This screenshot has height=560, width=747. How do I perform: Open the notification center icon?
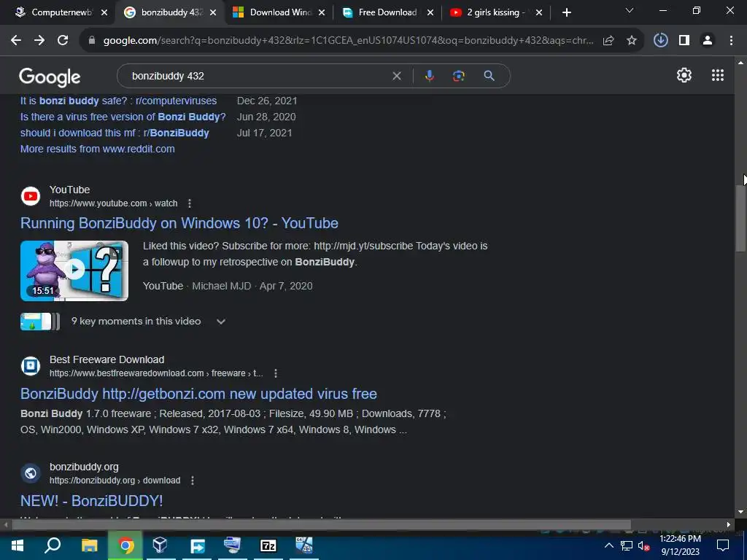(723, 545)
